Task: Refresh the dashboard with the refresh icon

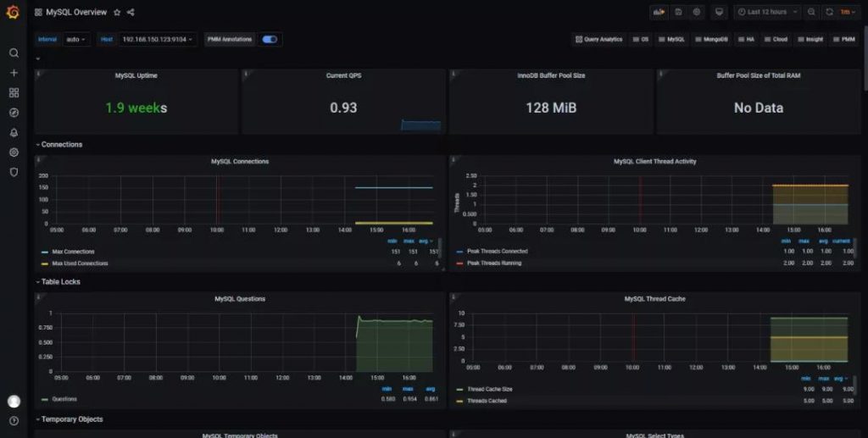Action: (829, 12)
